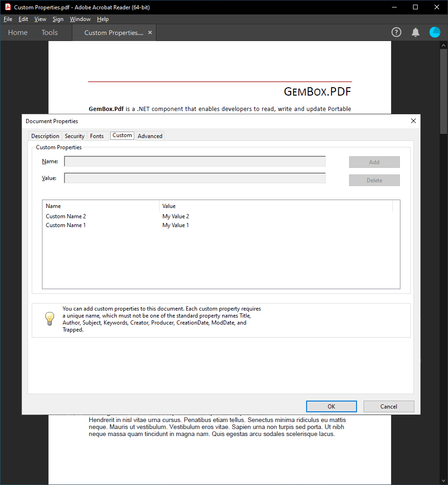Open the Fonts tab
This screenshot has width=448, height=485.
(x=97, y=136)
